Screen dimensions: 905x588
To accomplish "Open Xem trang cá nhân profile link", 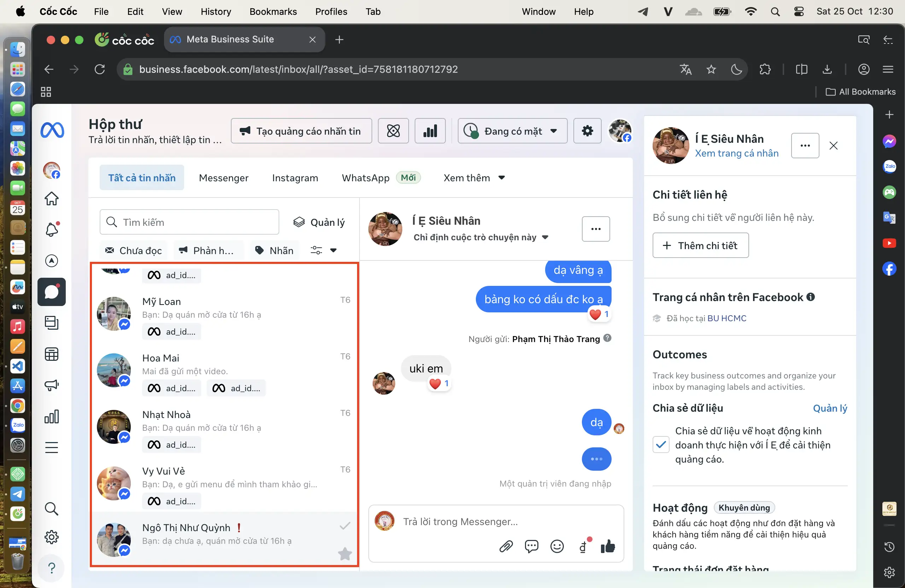I will click(x=736, y=153).
